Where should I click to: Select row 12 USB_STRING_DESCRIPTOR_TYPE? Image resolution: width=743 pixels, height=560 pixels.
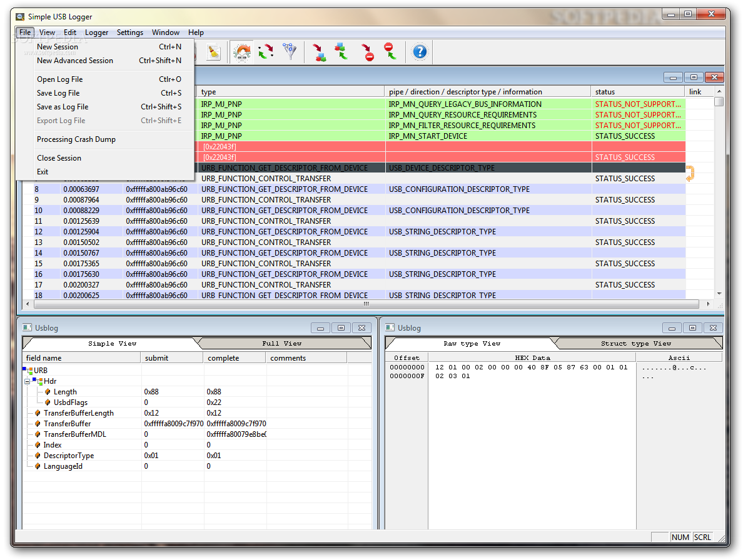point(354,231)
